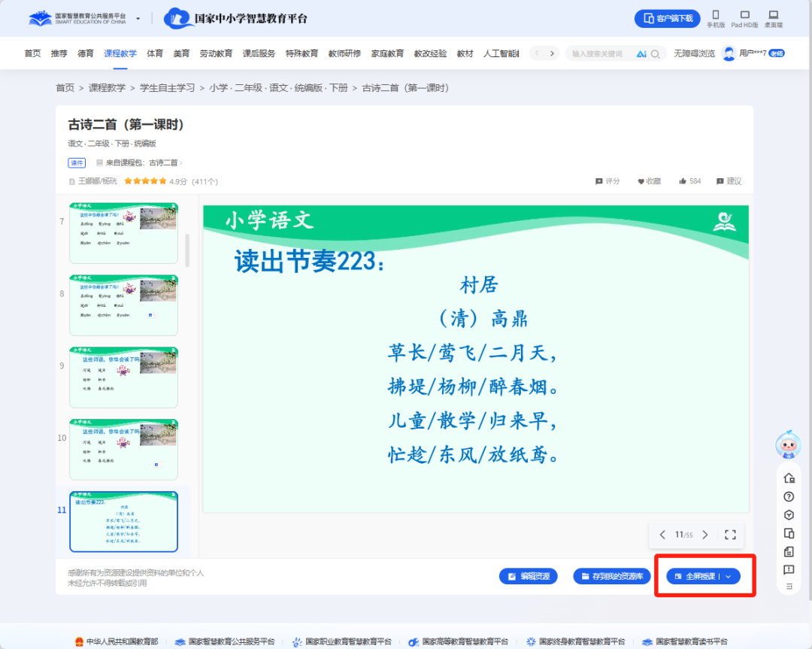The width and height of the screenshot is (812, 649).
Task: Click the 编辑资源 button
Action: (529, 575)
